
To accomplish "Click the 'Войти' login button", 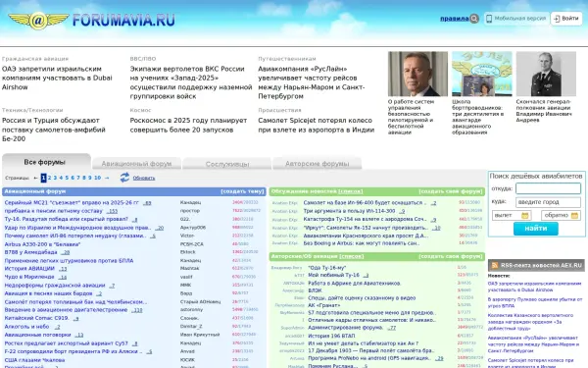I will pyautogui.click(x=566, y=19).
